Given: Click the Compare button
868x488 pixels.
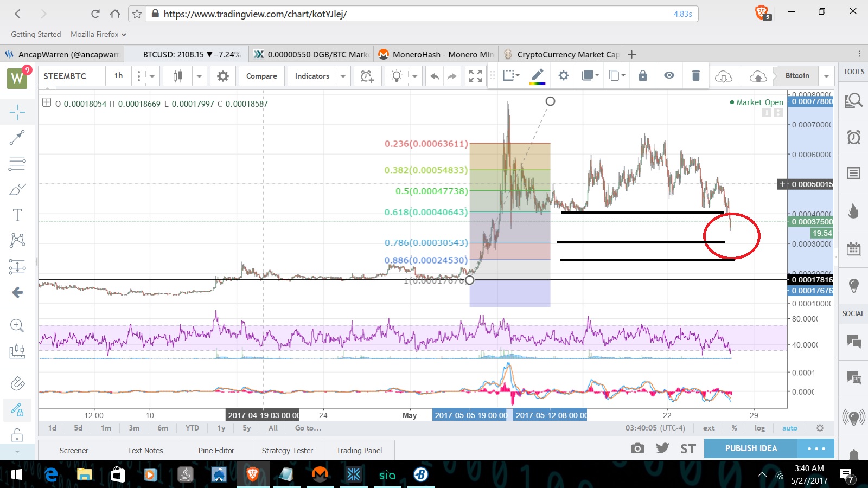Looking at the screenshot, I should pyautogui.click(x=261, y=76).
